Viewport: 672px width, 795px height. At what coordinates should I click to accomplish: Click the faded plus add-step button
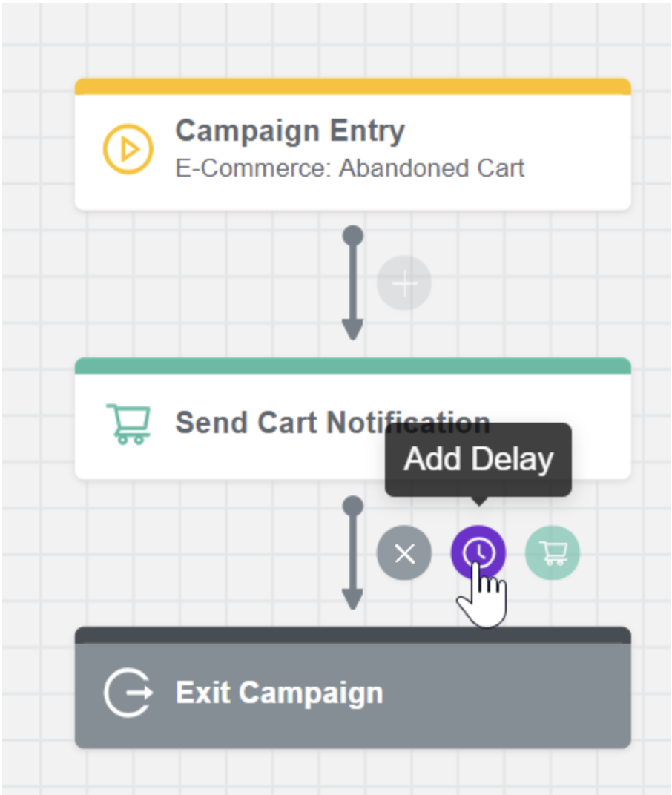point(404,284)
